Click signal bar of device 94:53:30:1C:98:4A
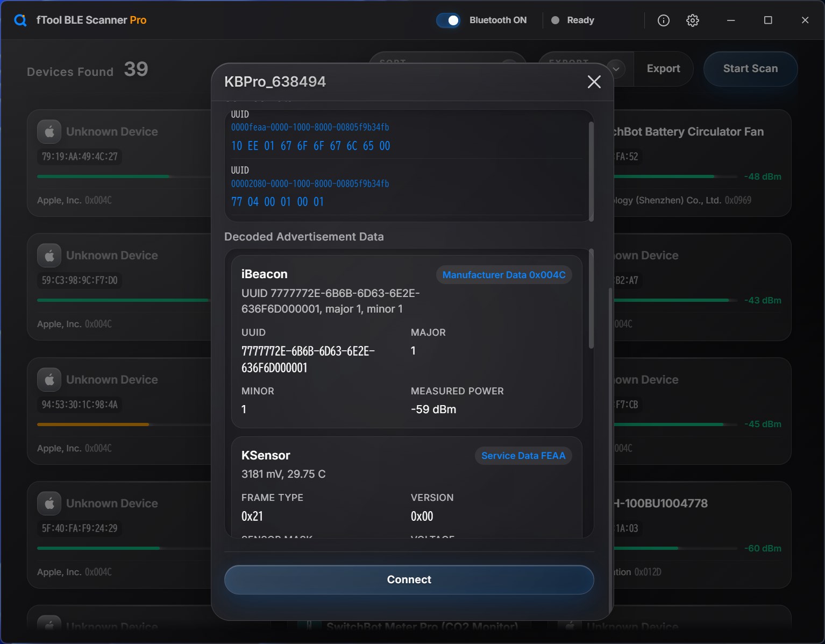Screen dimensions: 825x644 tap(124, 424)
